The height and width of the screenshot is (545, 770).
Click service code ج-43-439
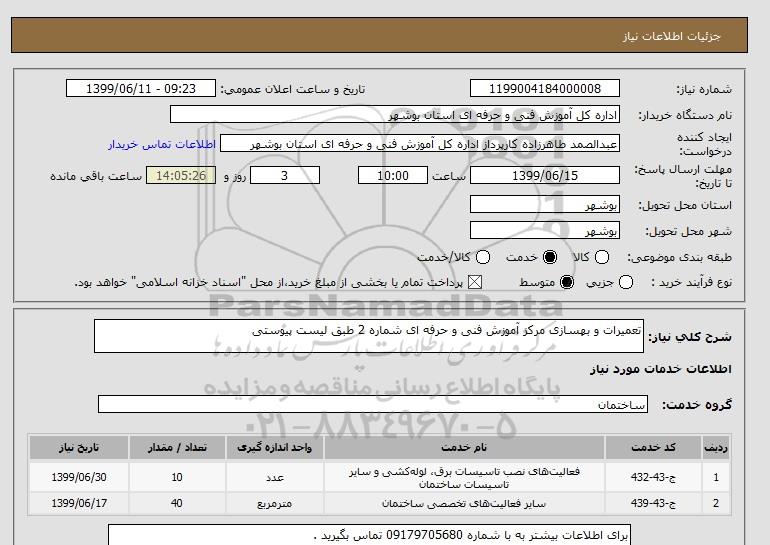(x=653, y=503)
